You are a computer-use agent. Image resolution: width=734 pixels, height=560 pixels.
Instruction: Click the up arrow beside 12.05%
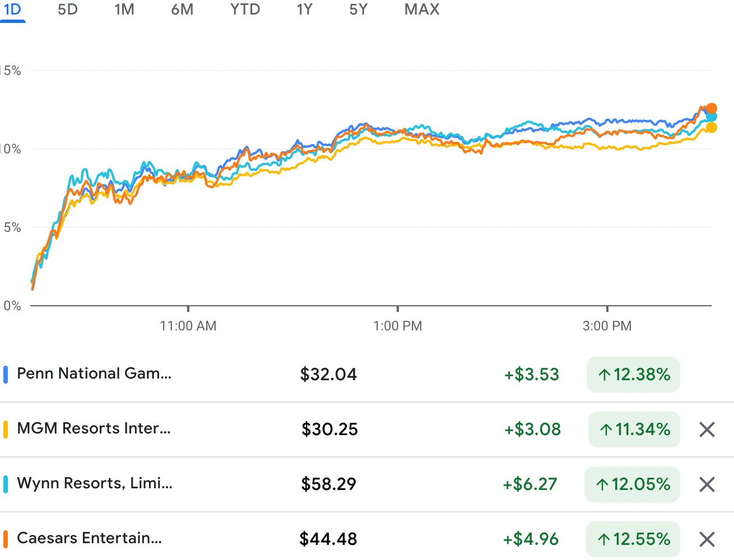[x=602, y=484]
